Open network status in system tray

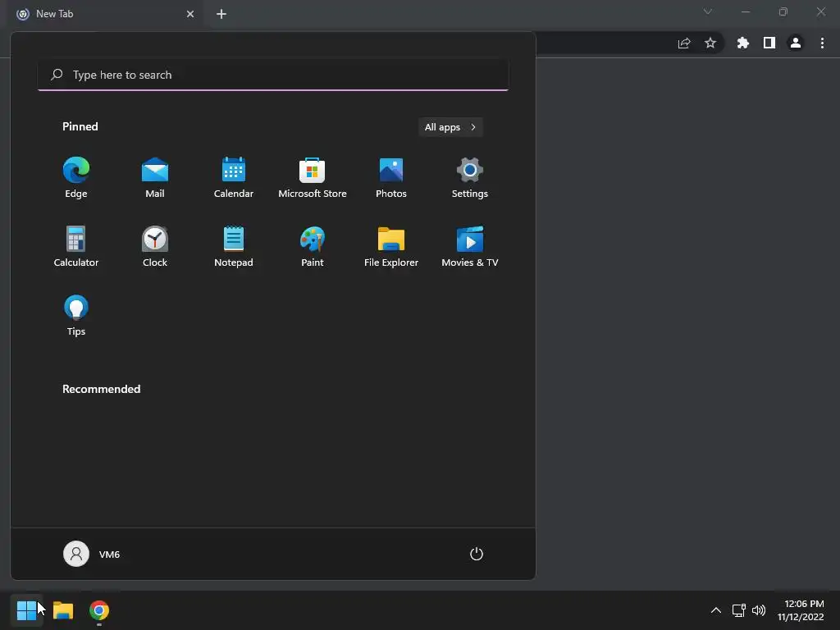(x=739, y=610)
